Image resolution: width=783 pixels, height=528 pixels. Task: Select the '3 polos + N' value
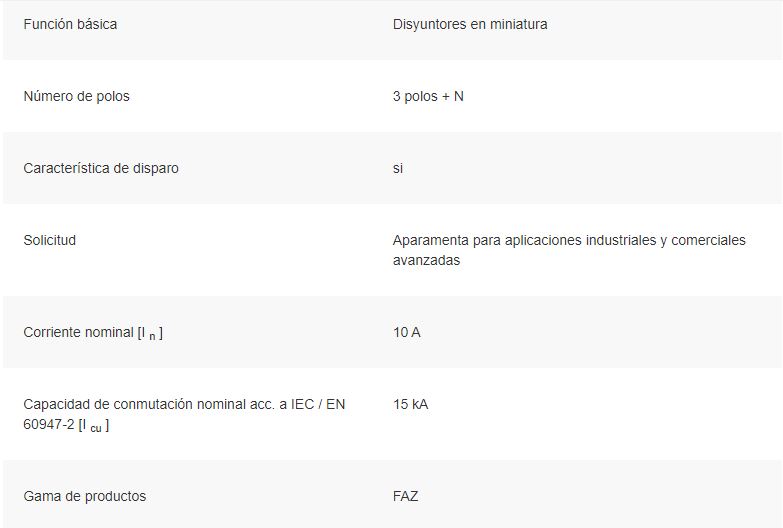pyautogui.click(x=428, y=96)
